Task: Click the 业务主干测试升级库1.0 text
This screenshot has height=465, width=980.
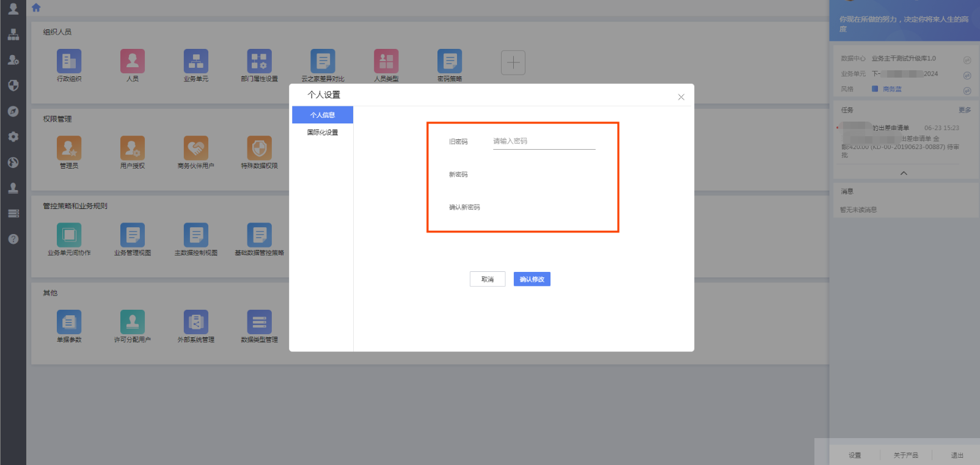Action: (x=904, y=59)
